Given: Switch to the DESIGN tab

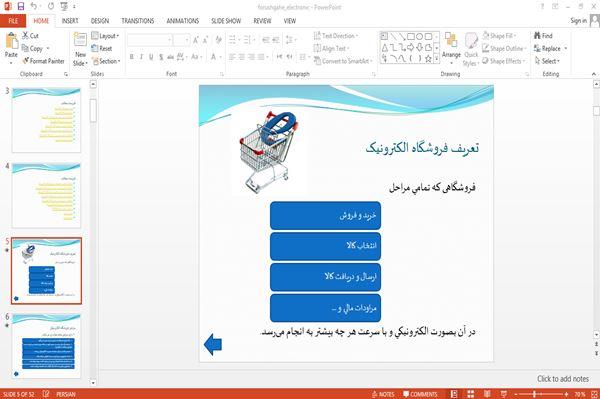Looking at the screenshot, I should click(100, 21).
